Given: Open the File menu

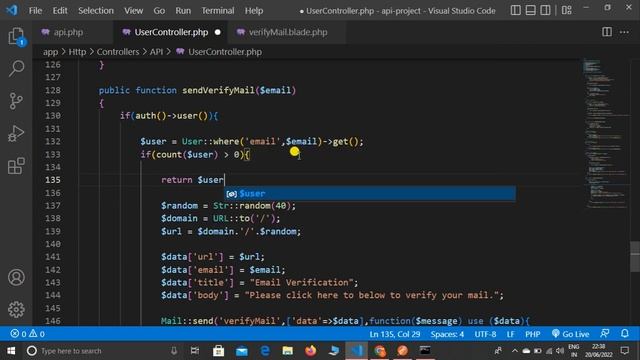Looking at the screenshot, I should (x=35, y=11).
